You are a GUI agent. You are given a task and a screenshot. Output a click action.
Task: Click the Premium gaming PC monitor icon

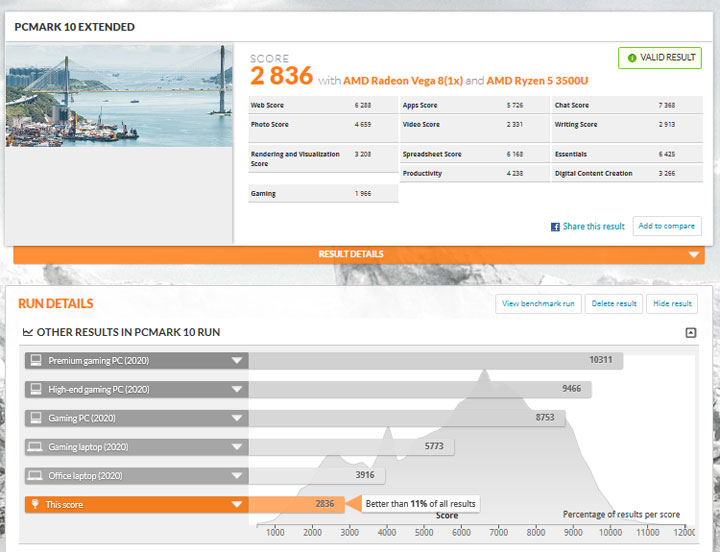pyautogui.click(x=35, y=360)
